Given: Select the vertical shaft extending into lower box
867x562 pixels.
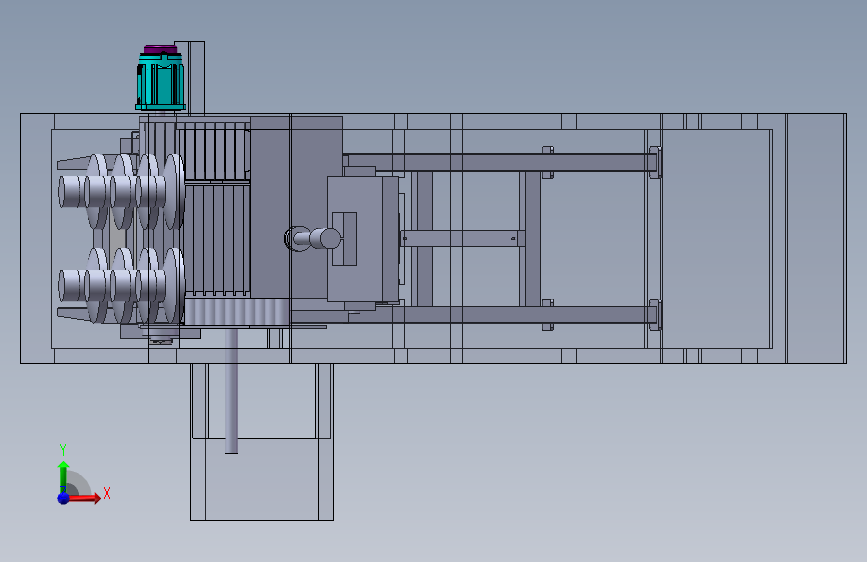Looking at the screenshot, I should click(x=231, y=390).
